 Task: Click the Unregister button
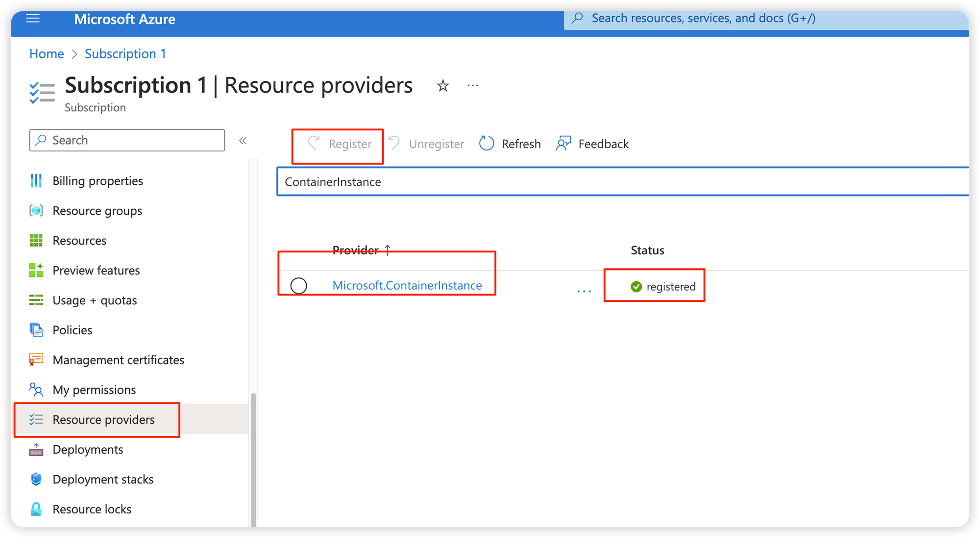[426, 144]
